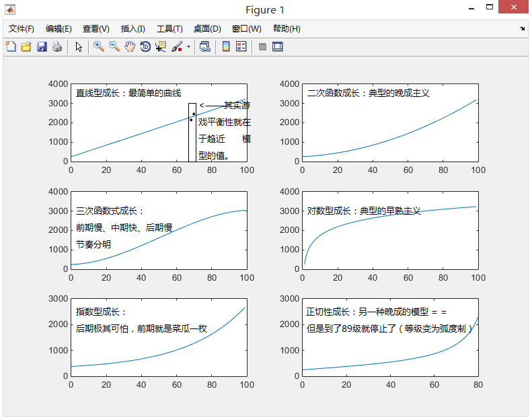Screen dimensions: 532x420
Task: Minimize the Figure 1 window
Action: [x=471, y=8]
